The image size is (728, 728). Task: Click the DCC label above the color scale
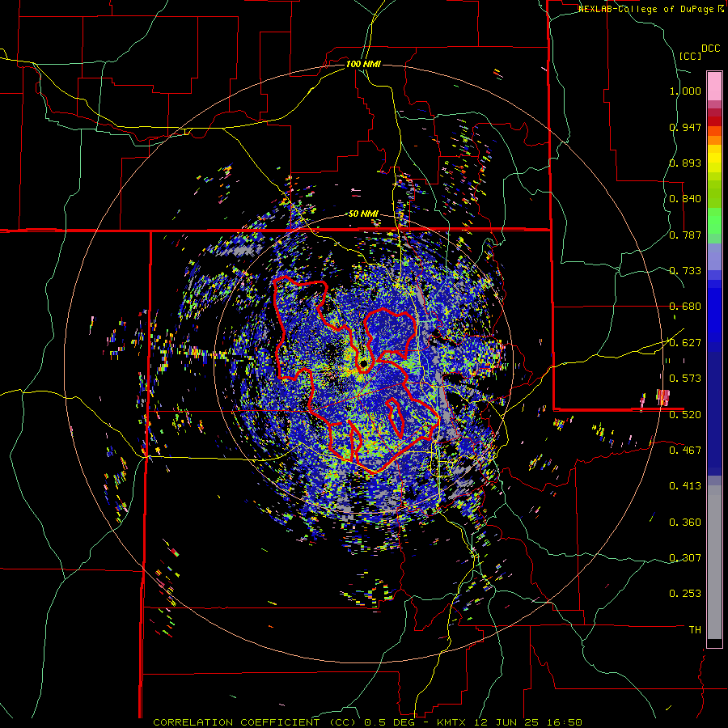[710, 49]
